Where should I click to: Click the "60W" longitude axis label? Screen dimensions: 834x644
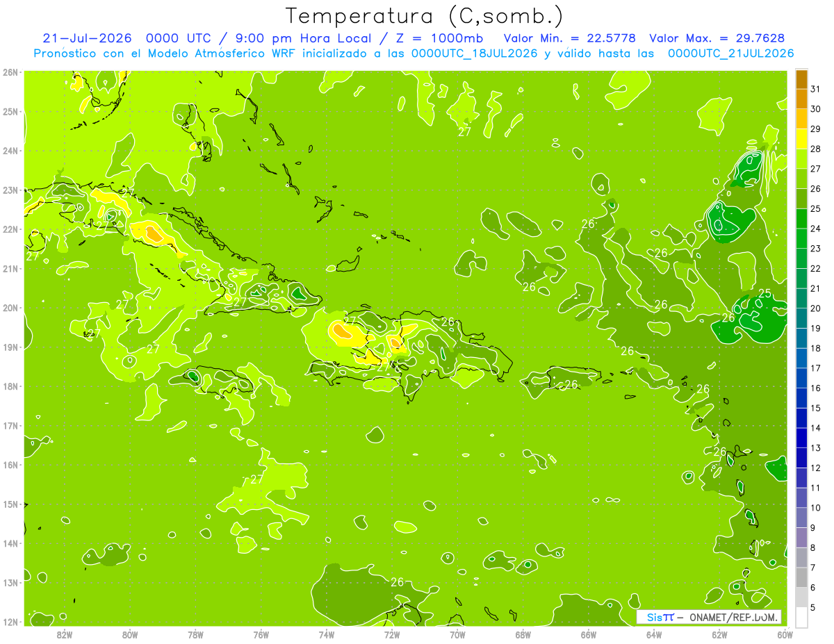click(x=785, y=634)
